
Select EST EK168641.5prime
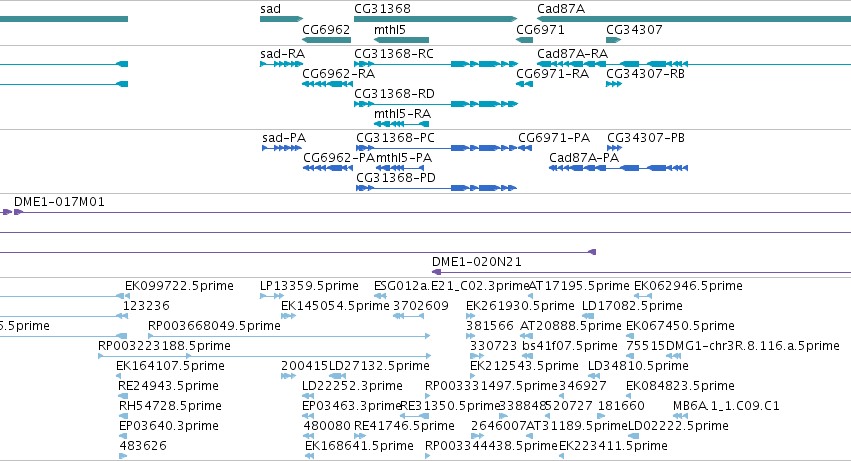[359, 446]
